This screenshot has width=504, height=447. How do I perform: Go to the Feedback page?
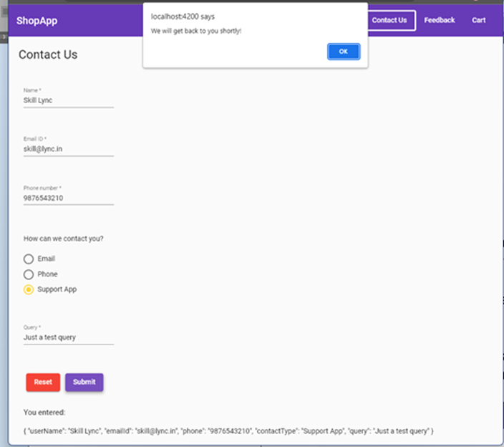tap(439, 20)
